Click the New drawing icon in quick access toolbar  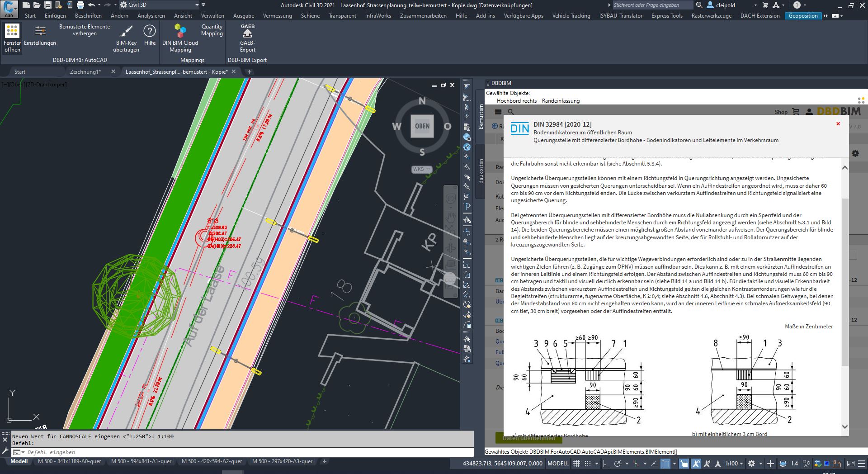click(x=26, y=5)
